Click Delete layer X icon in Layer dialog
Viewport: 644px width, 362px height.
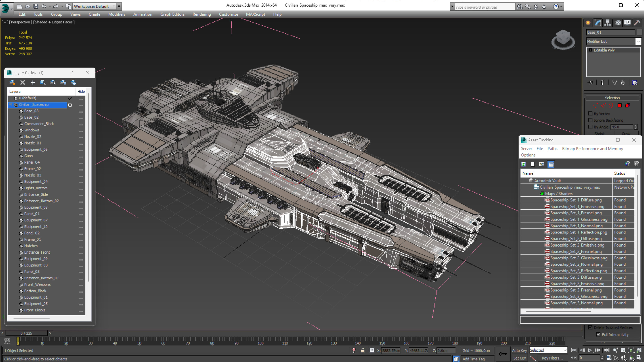click(23, 83)
